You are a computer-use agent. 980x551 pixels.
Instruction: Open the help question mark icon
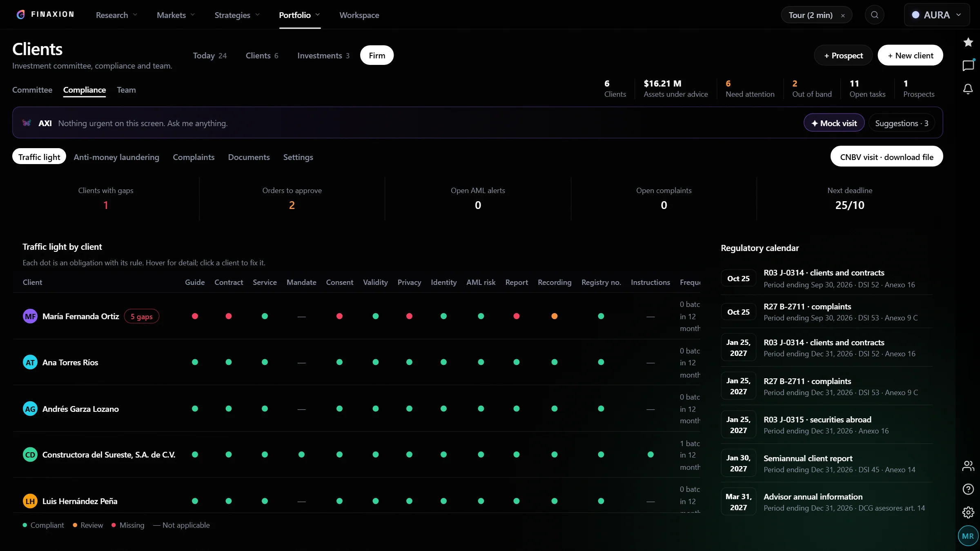click(x=968, y=489)
